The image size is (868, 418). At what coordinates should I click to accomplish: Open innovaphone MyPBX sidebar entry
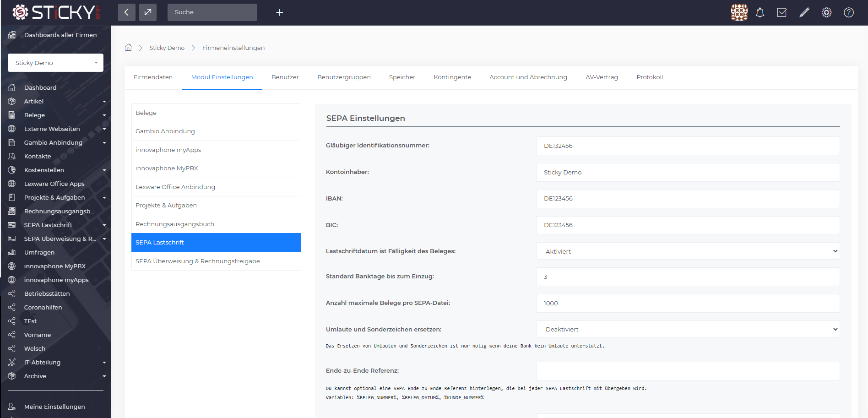(x=55, y=266)
